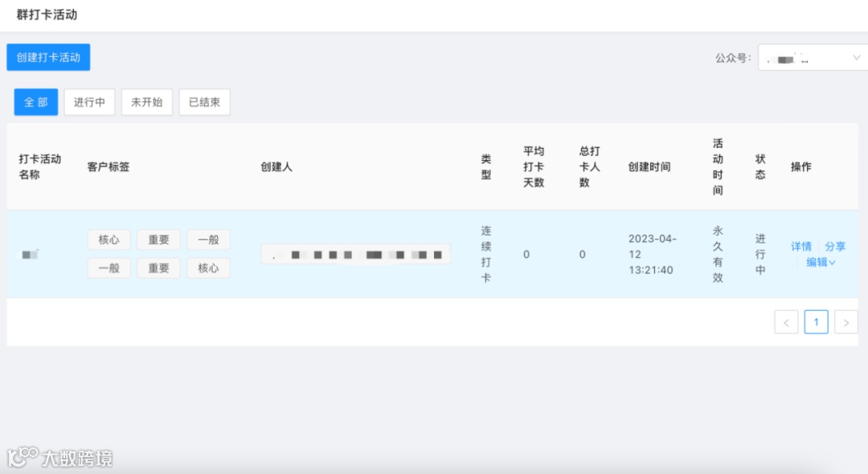Click the 永久有效 activity time cell
Viewport: 868px width, 474px height.
[718, 255]
